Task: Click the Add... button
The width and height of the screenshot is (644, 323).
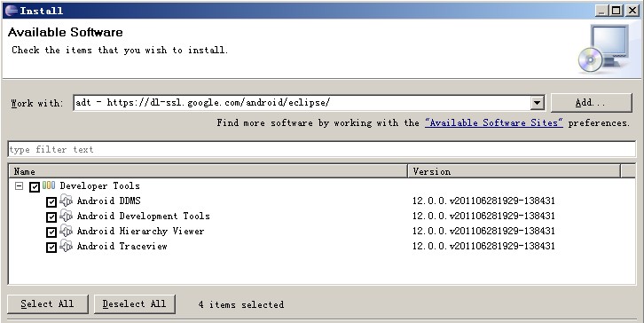Action: pos(591,103)
